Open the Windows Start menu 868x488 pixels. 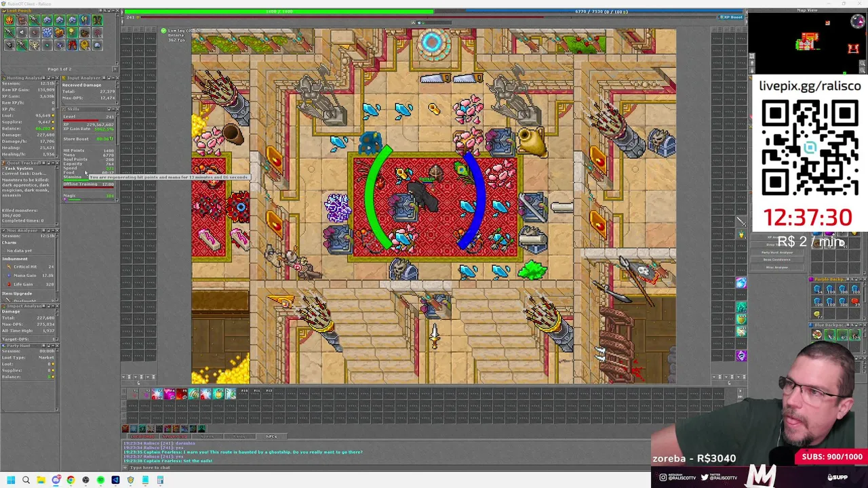(11, 480)
